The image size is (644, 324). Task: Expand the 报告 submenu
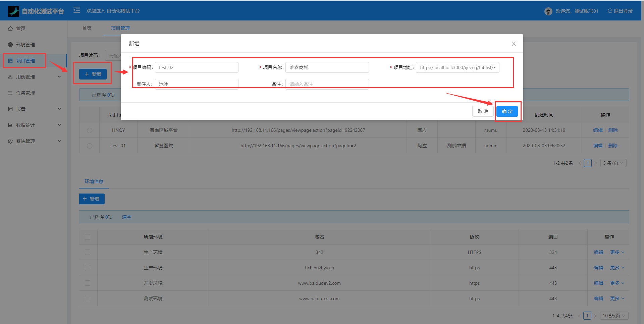pos(59,109)
